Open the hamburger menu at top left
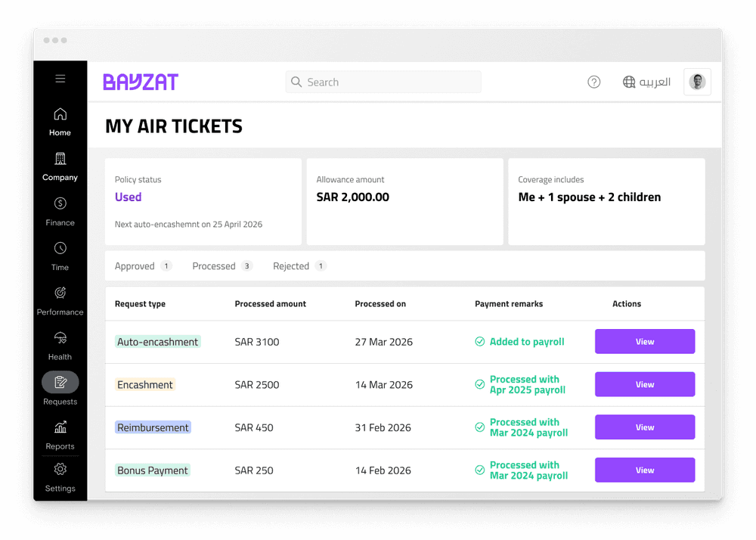This screenshot has height=540, width=756. point(60,78)
